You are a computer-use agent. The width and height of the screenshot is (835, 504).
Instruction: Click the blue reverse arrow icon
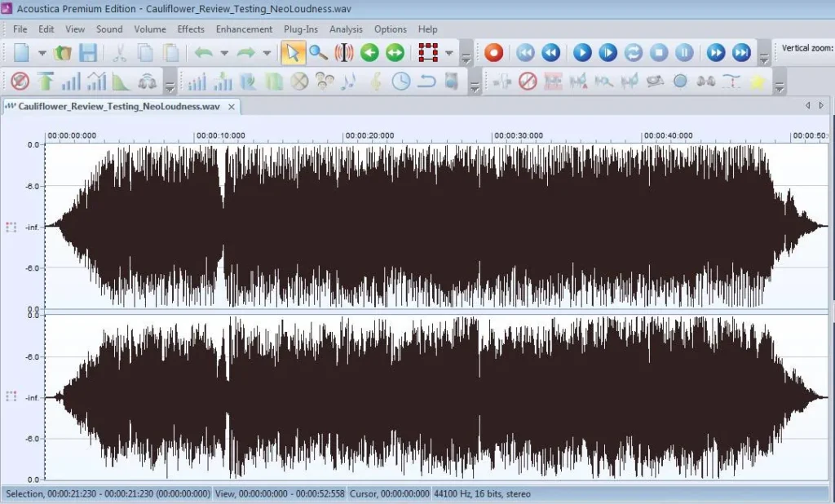click(426, 82)
